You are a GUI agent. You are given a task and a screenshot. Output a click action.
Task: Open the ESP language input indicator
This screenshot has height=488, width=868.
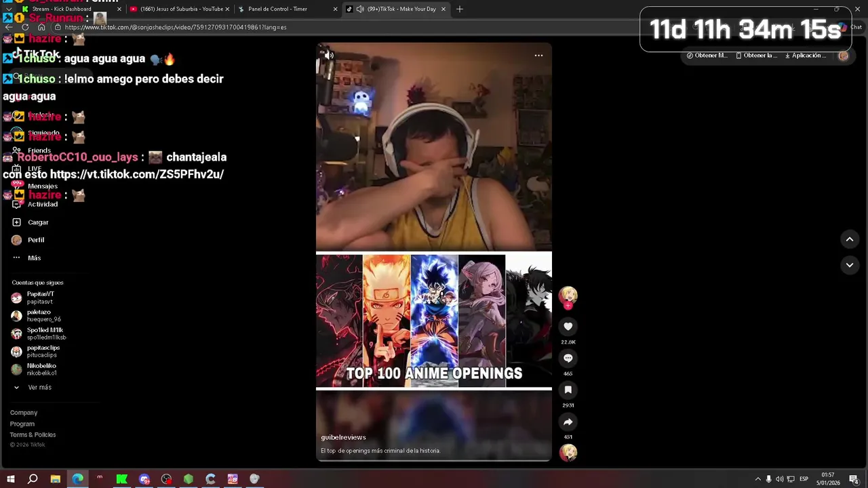click(804, 479)
